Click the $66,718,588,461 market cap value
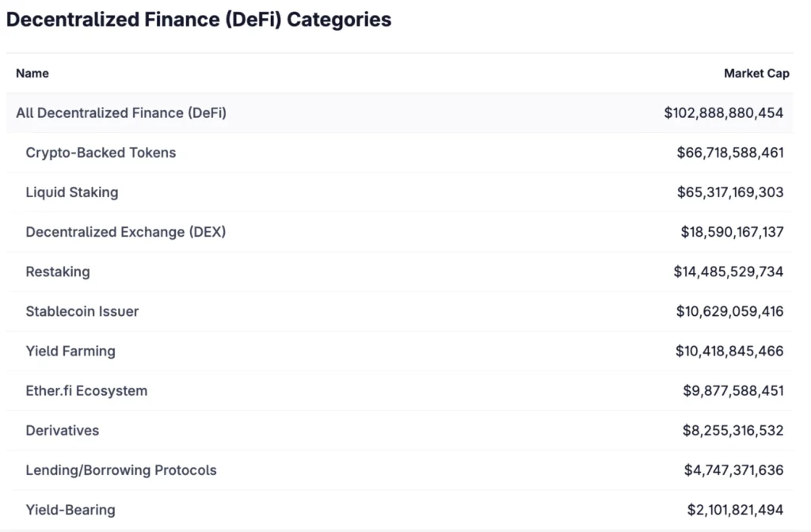The height and width of the screenshot is (532, 811). [x=730, y=153]
